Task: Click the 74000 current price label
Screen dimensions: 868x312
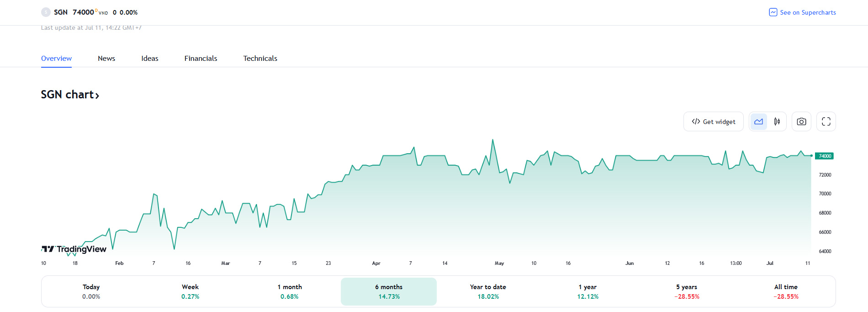Action: pos(824,156)
